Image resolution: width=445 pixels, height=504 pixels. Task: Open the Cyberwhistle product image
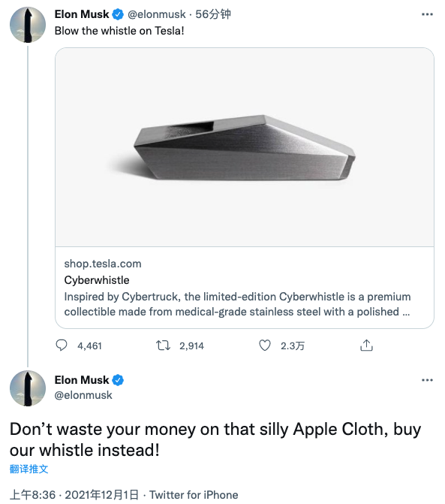click(x=245, y=147)
